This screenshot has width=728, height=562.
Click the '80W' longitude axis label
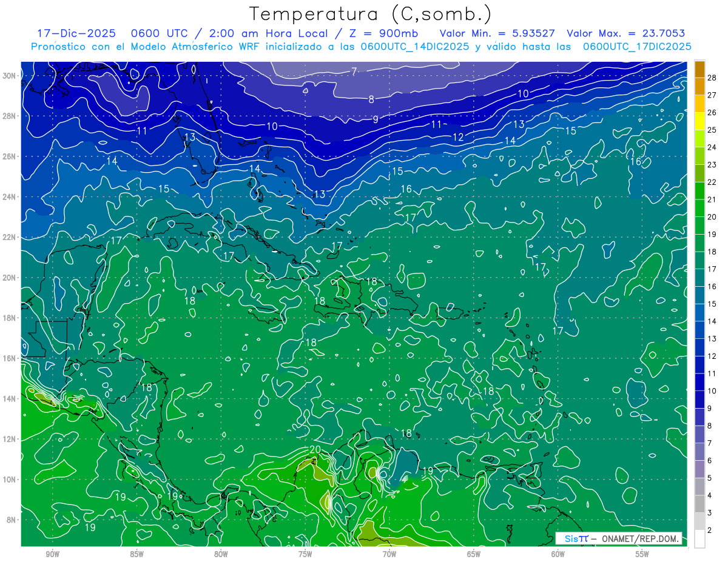click(221, 554)
